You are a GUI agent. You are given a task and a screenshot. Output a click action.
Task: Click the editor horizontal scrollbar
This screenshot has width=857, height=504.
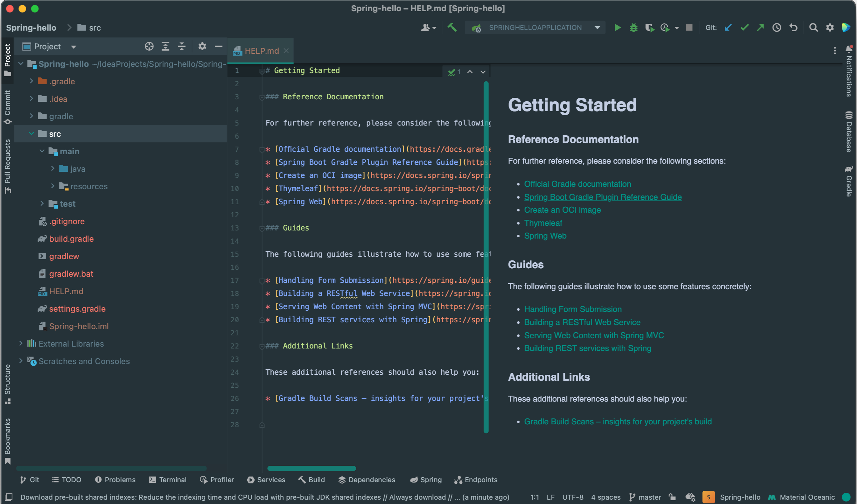(312, 468)
